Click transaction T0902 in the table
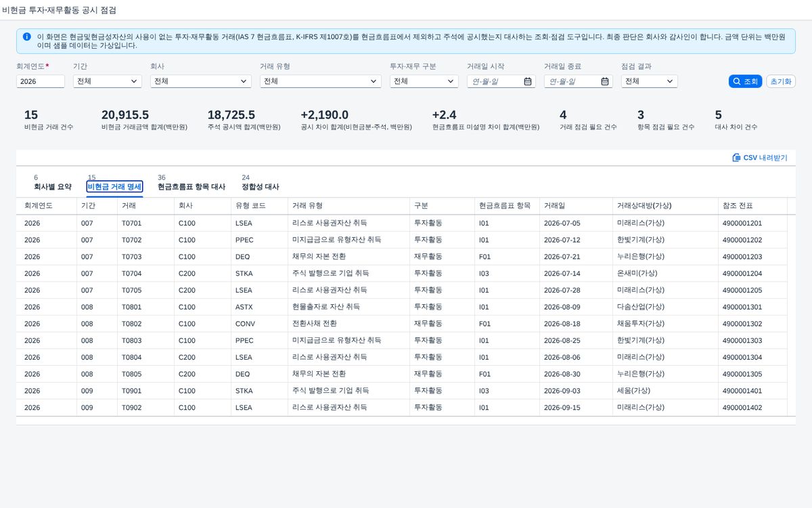 tap(132, 408)
